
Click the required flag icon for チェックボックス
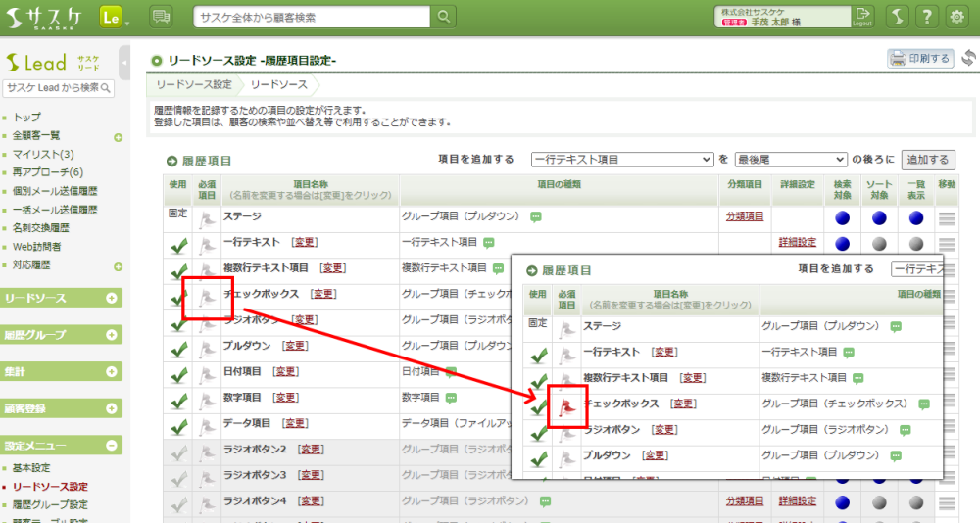coord(207,296)
